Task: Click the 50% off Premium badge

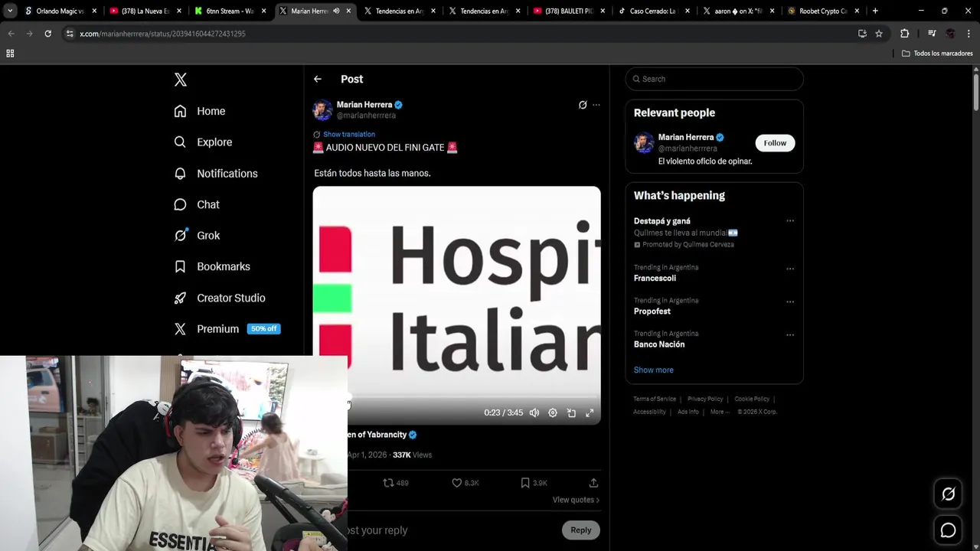Action: 263,329
